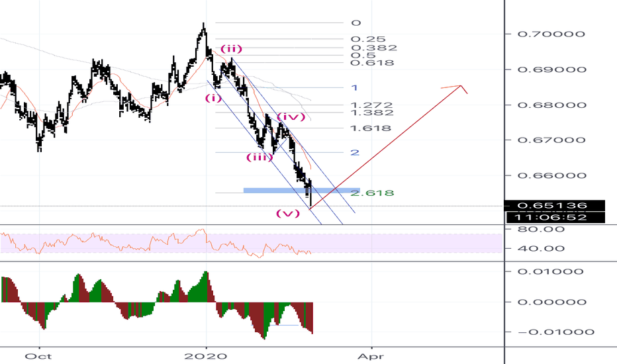Image resolution: width=617 pixels, height=364 pixels.
Task: Click the 0.382 Fibonacci level label
Action: [374, 48]
